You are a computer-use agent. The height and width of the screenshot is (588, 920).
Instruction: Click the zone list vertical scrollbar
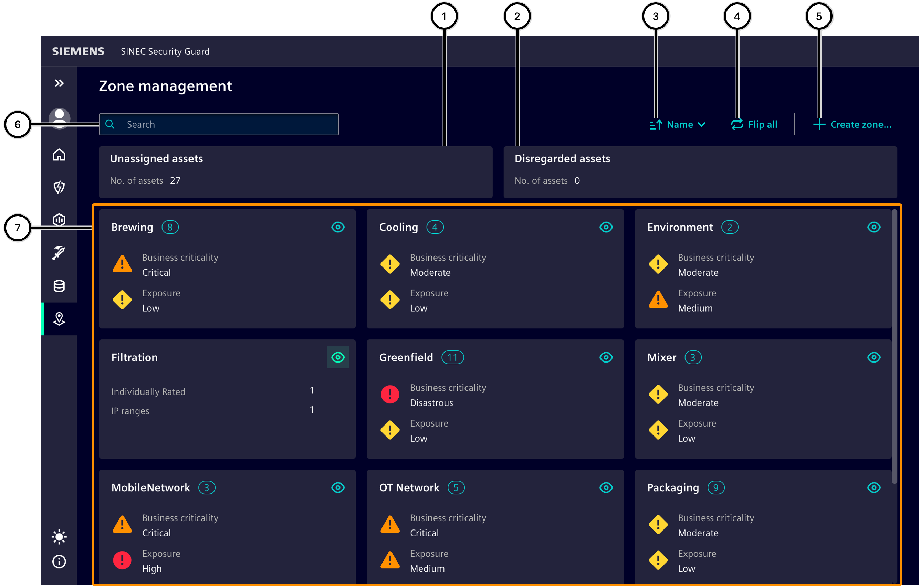click(895, 346)
